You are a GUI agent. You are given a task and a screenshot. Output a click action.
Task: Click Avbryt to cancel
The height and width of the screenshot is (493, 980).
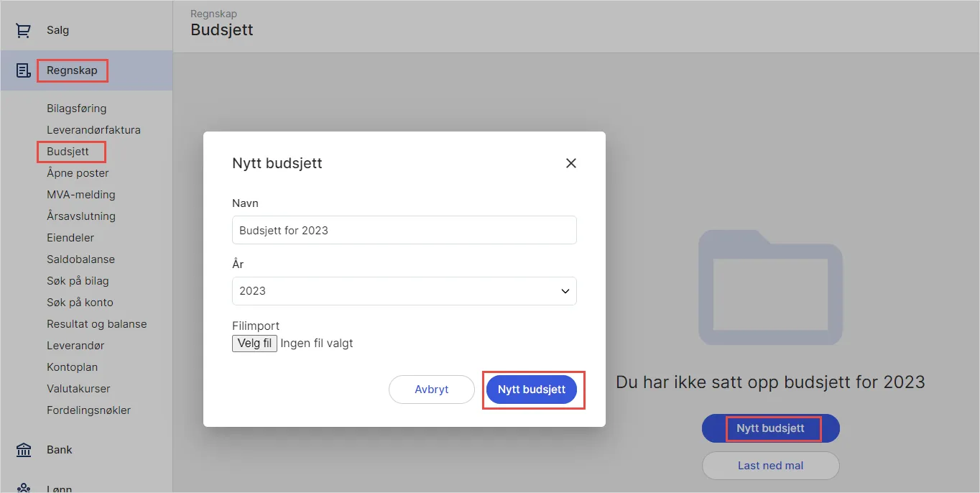(x=431, y=389)
